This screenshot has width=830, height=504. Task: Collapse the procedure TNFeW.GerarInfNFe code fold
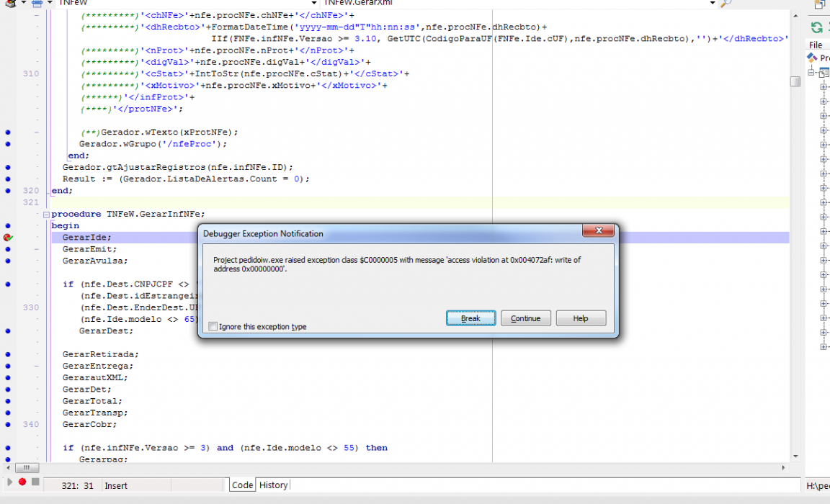coord(46,214)
